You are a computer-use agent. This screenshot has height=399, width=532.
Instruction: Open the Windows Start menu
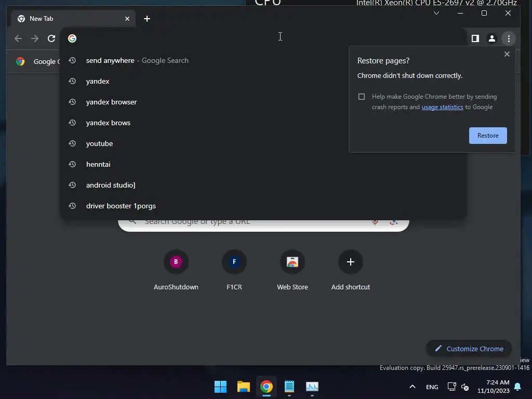[220, 387]
